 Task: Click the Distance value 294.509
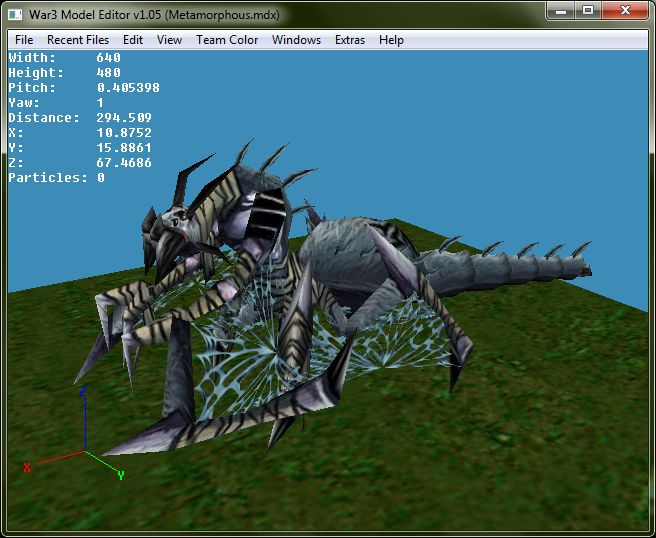point(124,118)
